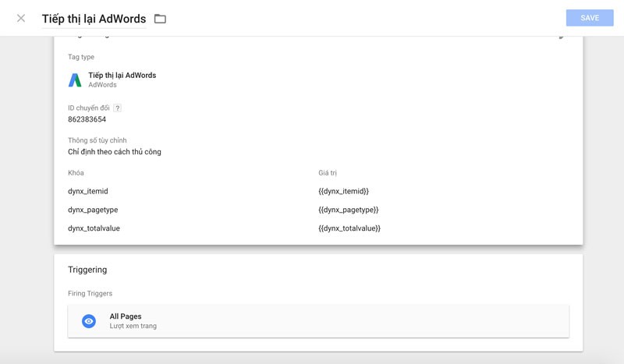Click the AdWords logo icon
Screen dimensions: 624x364
[x=75, y=80]
